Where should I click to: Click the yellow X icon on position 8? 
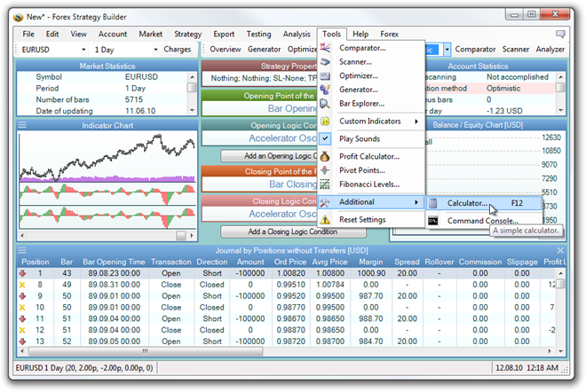tap(22, 285)
